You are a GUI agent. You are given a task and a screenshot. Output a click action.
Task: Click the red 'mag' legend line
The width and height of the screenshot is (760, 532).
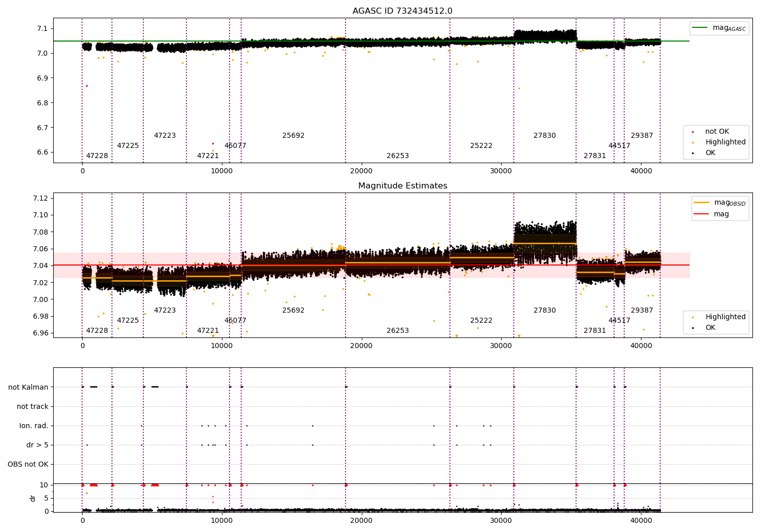(702, 214)
